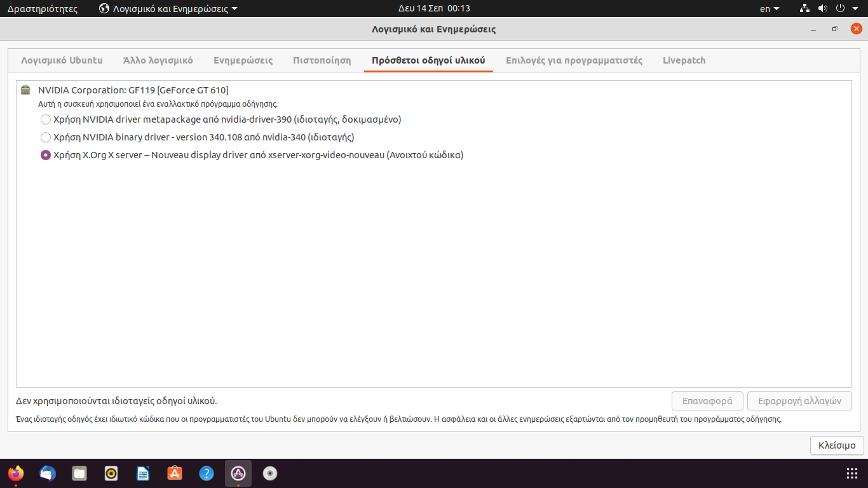Open the system menu dropdown arrow
The image size is (868, 488).
pos(855,8)
